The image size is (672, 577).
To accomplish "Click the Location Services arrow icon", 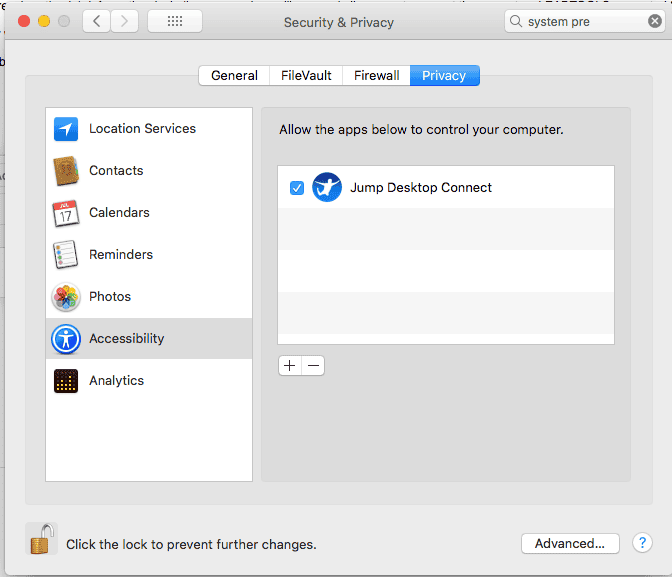I will 66,129.
